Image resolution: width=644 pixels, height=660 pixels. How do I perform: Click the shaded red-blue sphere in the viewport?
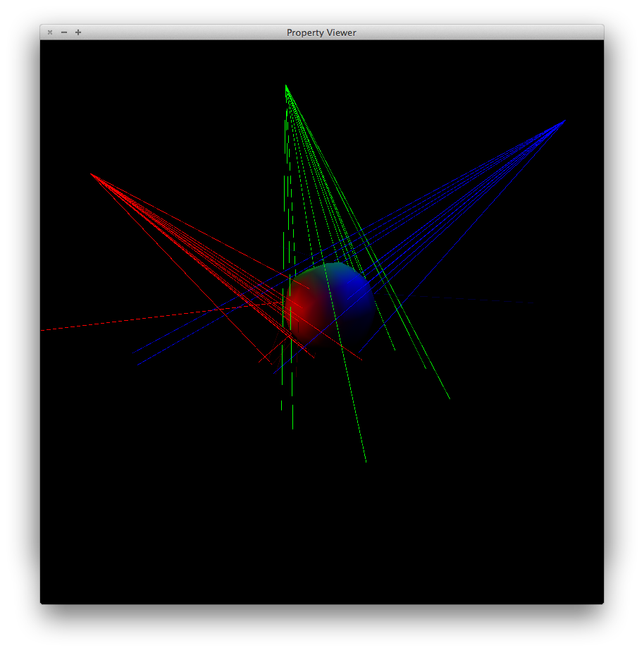[329, 305]
